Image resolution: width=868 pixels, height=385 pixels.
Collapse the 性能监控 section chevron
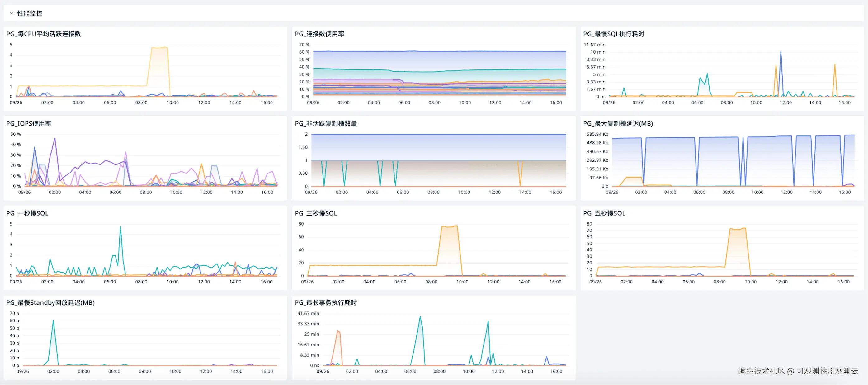click(x=12, y=13)
